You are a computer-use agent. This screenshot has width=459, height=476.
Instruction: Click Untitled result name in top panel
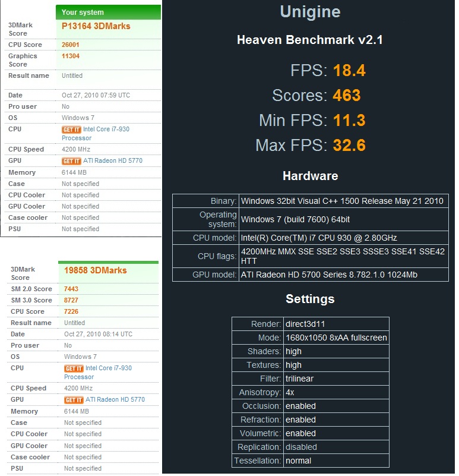72,75
